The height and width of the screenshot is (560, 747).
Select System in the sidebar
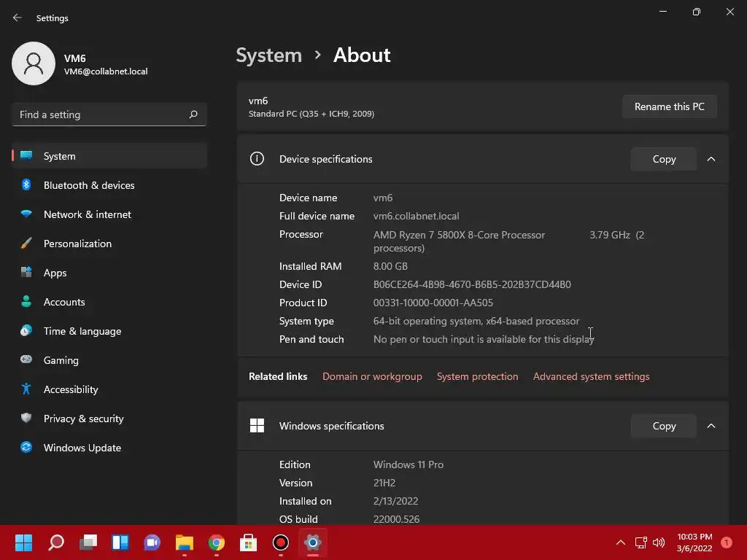pos(109,156)
